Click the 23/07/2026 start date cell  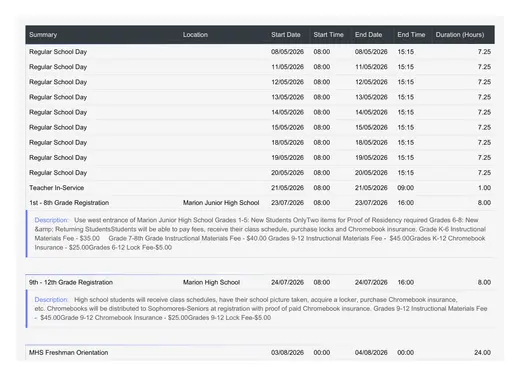click(287, 203)
